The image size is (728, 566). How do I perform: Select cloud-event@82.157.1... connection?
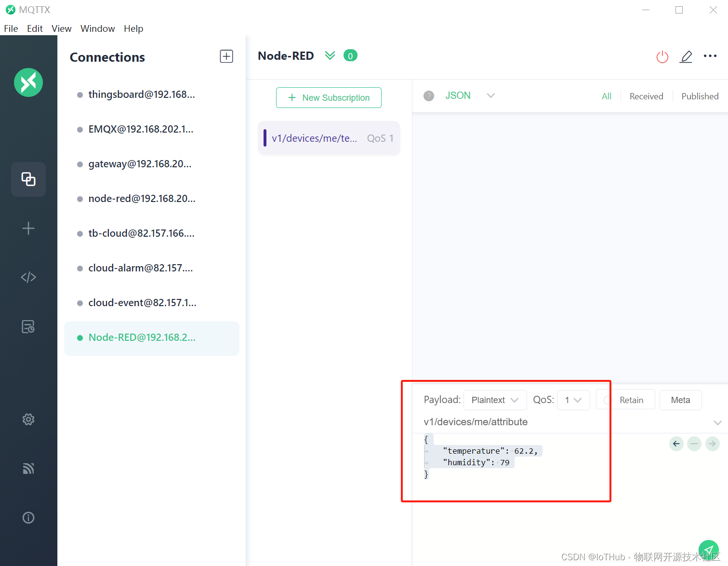[x=152, y=303]
